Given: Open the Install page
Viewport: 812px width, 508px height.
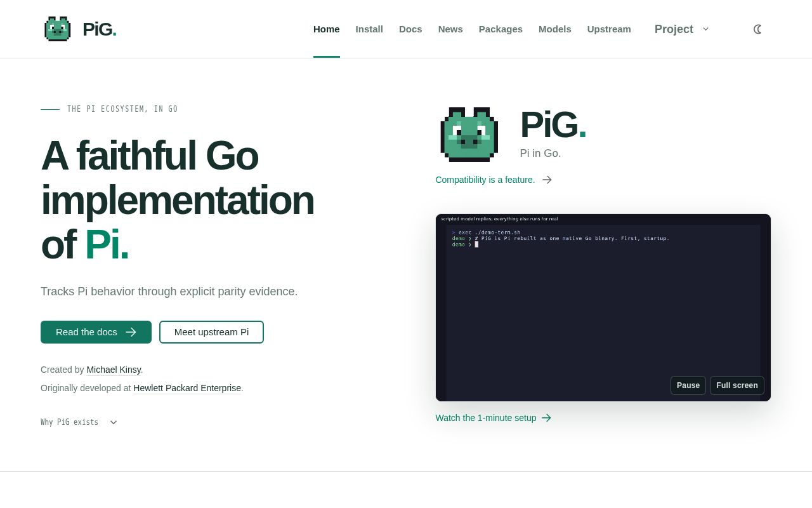Looking at the screenshot, I should click(x=369, y=29).
